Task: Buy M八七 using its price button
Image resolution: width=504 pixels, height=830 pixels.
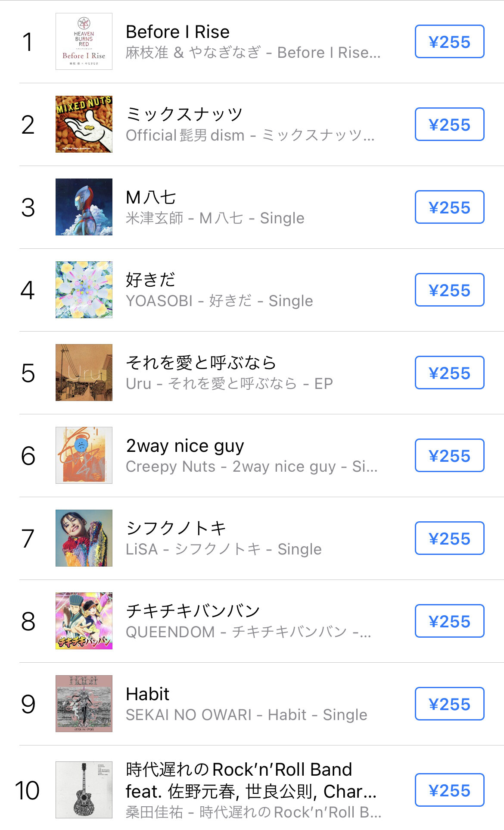Action: (449, 207)
